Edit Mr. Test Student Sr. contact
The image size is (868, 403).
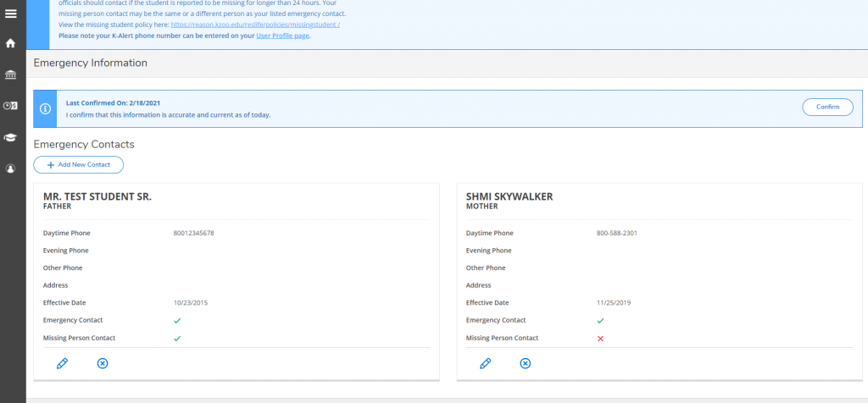coord(62,363)
